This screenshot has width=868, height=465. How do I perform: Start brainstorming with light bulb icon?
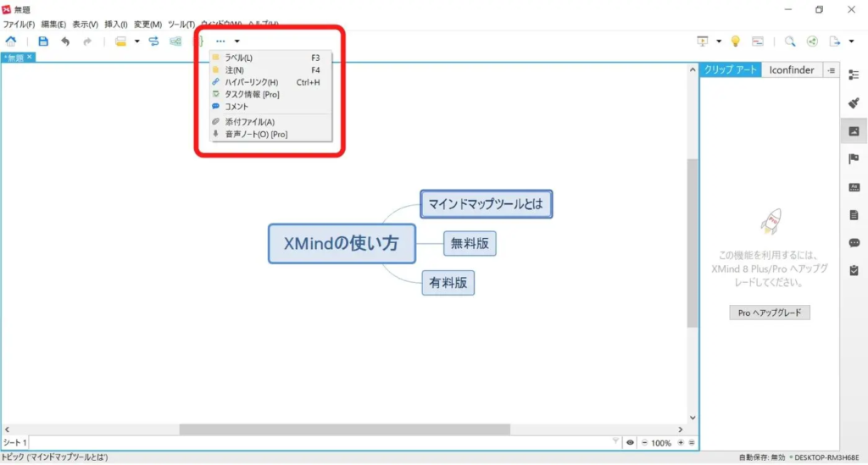click(735, 41)
